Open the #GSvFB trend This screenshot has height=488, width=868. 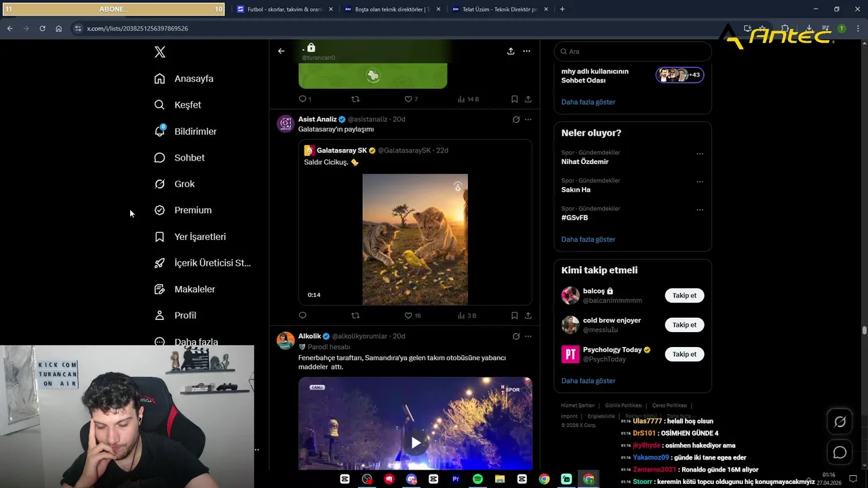(574, 218)
